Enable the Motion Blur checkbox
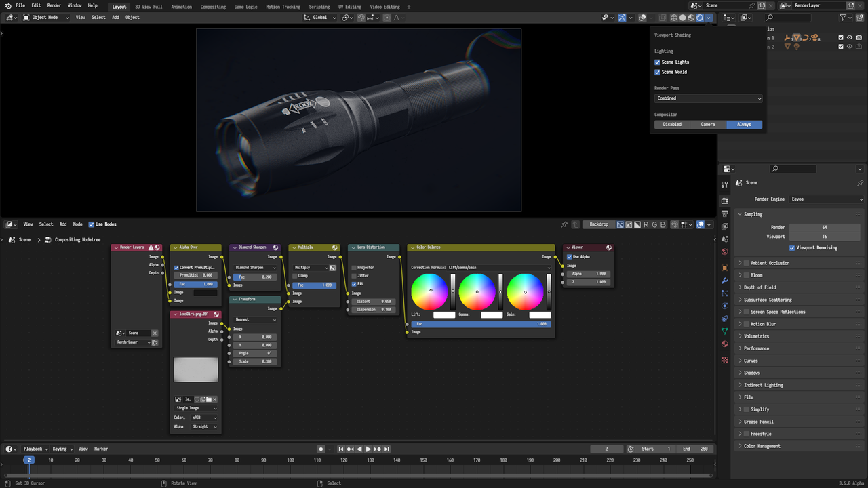Screen dimensions: 868x488 pos(747,324)
